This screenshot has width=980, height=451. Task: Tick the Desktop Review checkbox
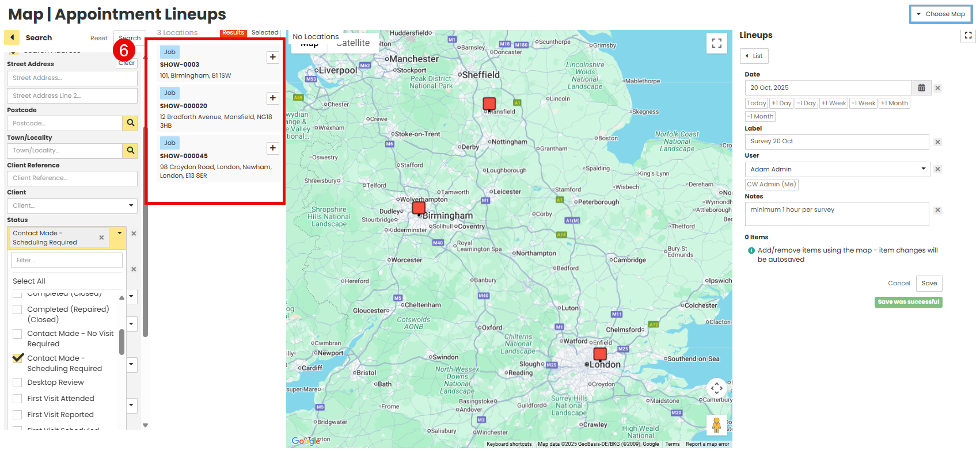(17, 383)
